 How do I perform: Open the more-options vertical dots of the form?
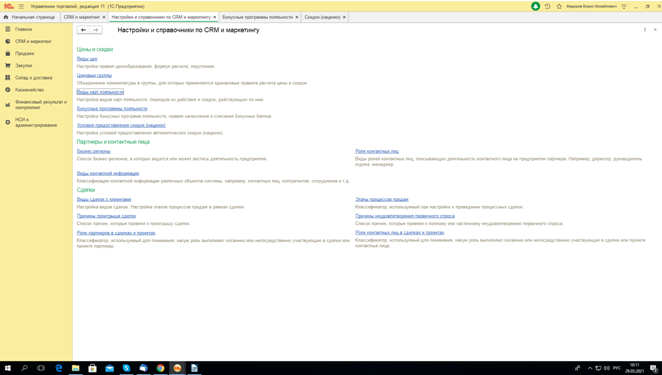tap(645, 30)
